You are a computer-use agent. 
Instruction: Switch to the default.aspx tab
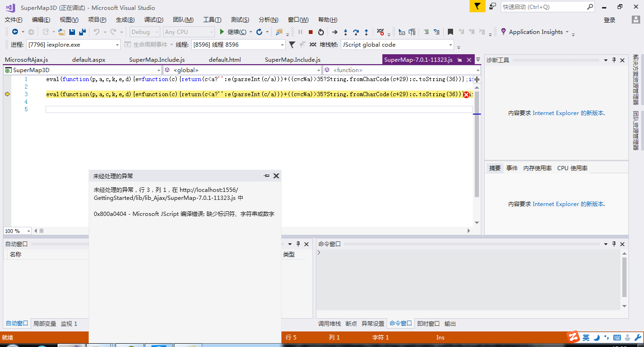click(x=89, y=60)
